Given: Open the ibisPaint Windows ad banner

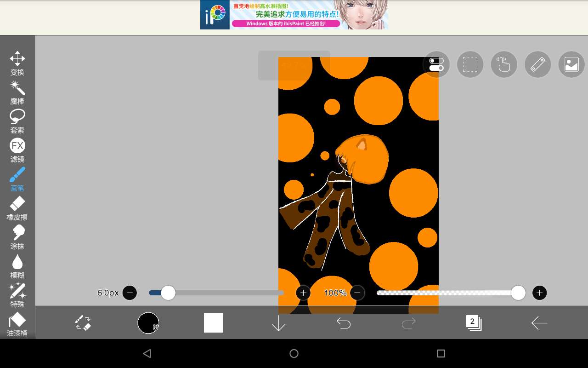Looking at the screenshot, I should [294, 15].
